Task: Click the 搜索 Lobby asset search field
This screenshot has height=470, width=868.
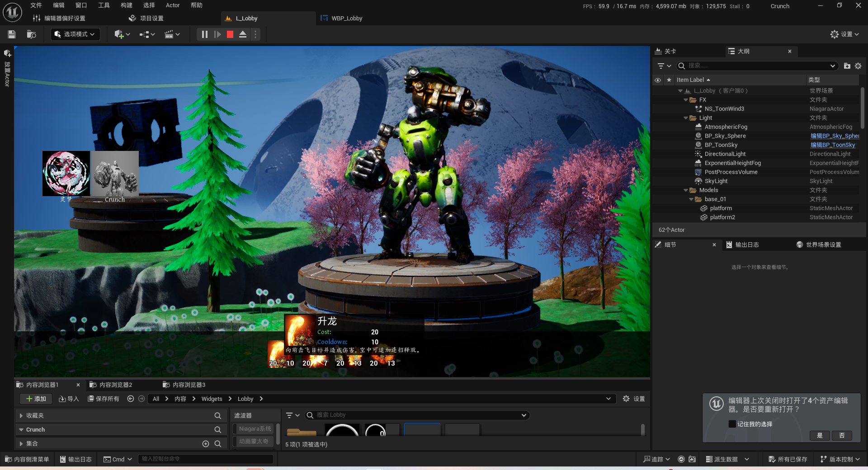Action: (416, 415)
